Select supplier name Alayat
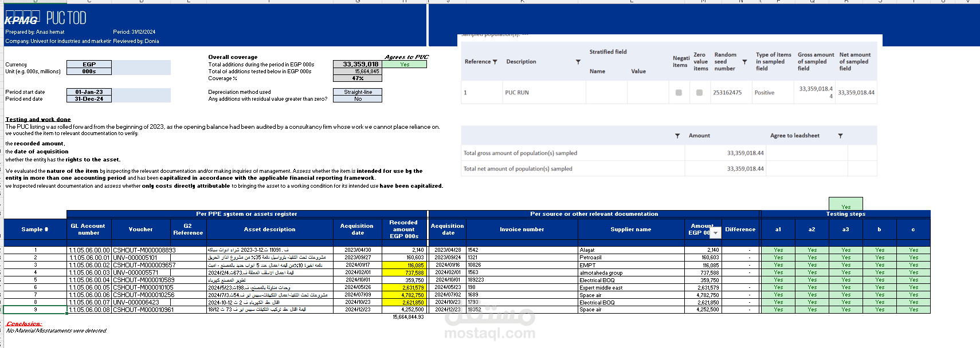Image resolution: width=980 pixels, height=348 pixels. [587, 250]
